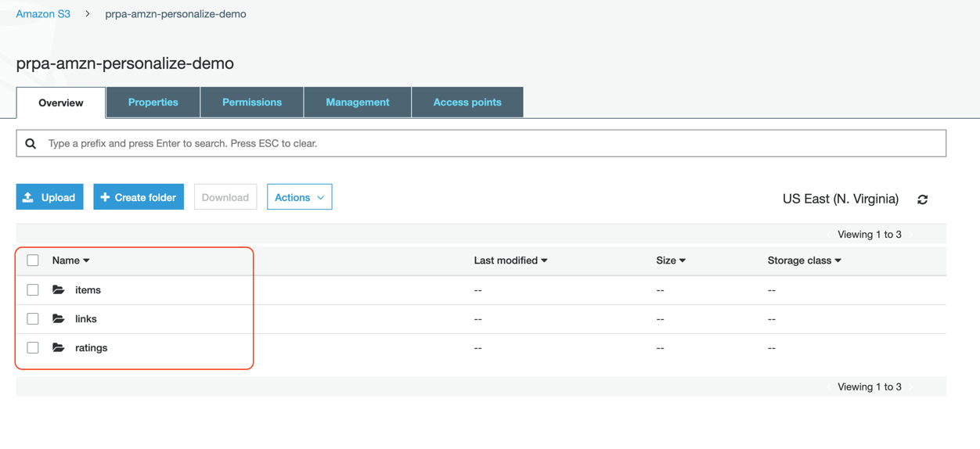Open the links folder link
This screenshot has width=980, height=449.
[86, 318]
